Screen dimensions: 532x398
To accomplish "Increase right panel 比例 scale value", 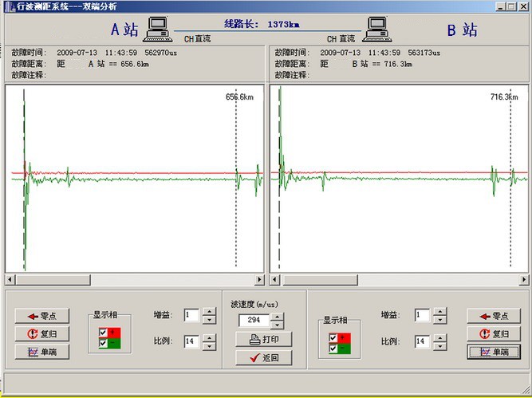I will pos(440,338).
